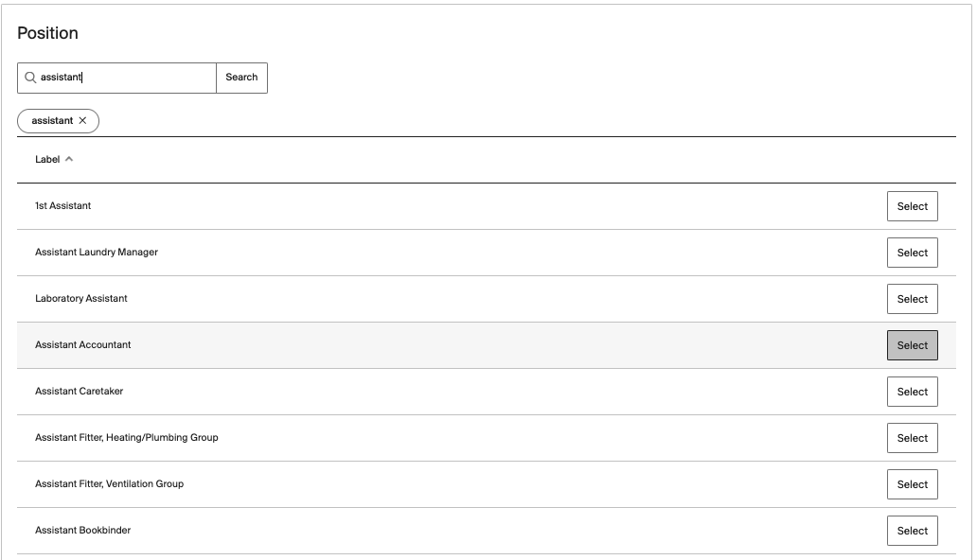Toggle the Label column sort arrow

pos(69,160)
